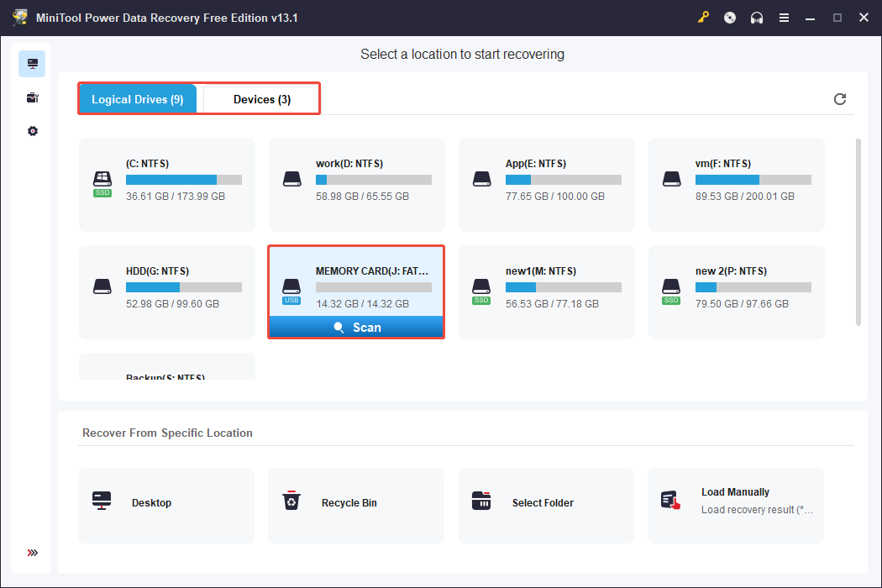Screen dimensions: 882x588
Task: Click the C: drive usage bar
Action: click(184, 180)
